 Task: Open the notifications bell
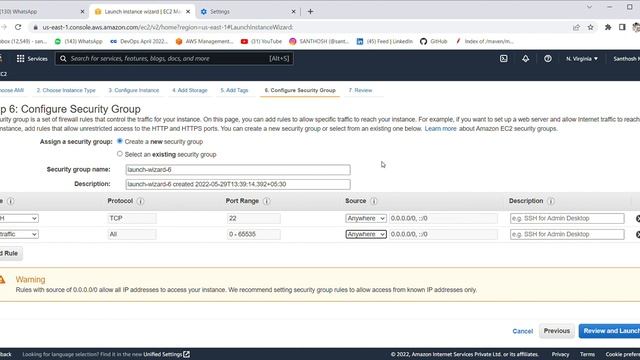(x=525, y=59)
